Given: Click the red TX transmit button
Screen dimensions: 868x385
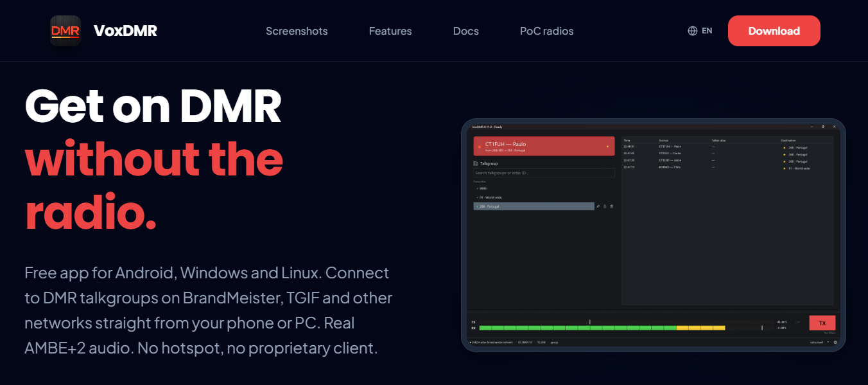Looking at the screenshot, I should point(822,323).
